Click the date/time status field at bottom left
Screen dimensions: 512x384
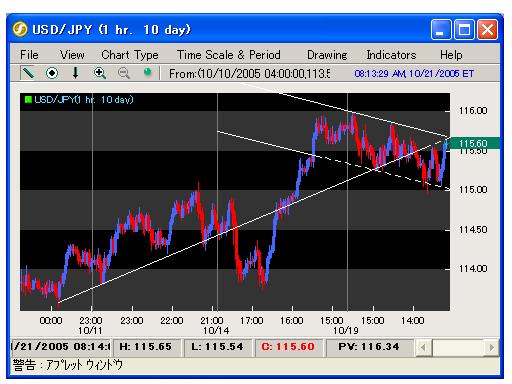click(61, 347)
